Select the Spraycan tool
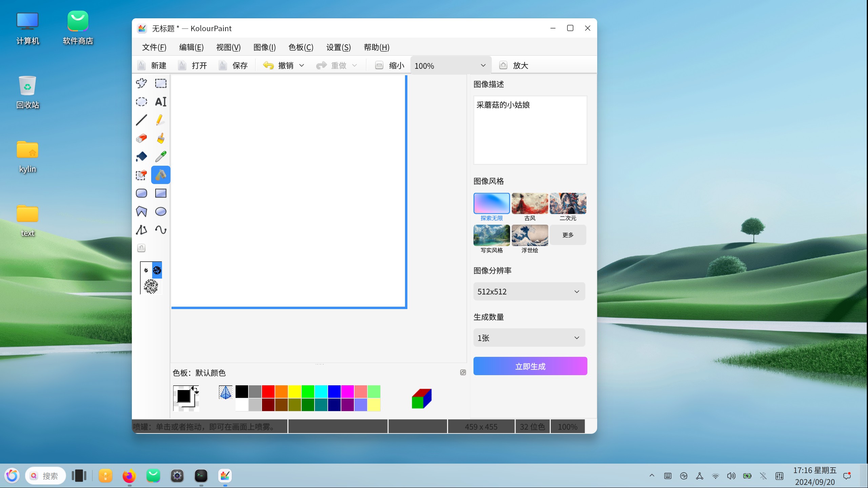The height and width of the screenshot is (488, 868). coord(161,175)
